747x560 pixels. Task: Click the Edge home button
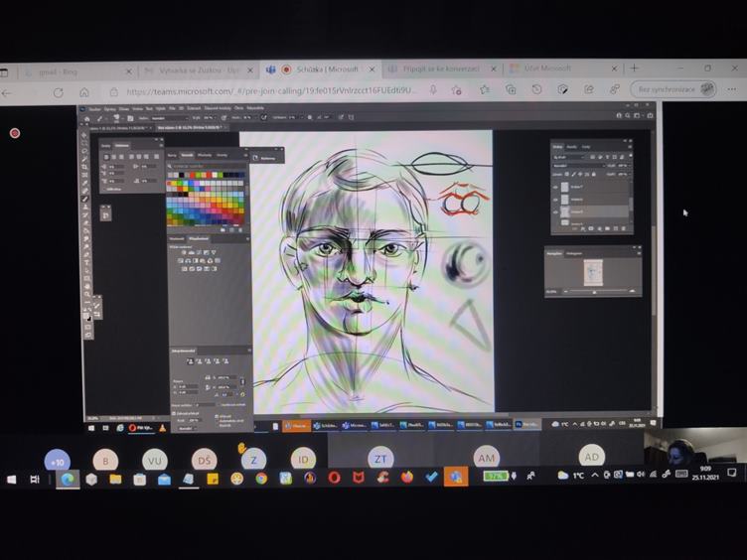(x=84, y=91)
